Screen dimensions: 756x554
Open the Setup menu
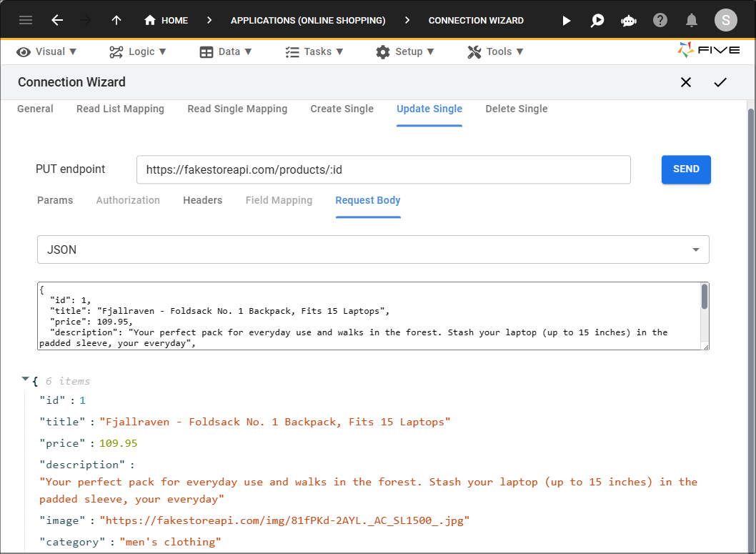[405, 52]
